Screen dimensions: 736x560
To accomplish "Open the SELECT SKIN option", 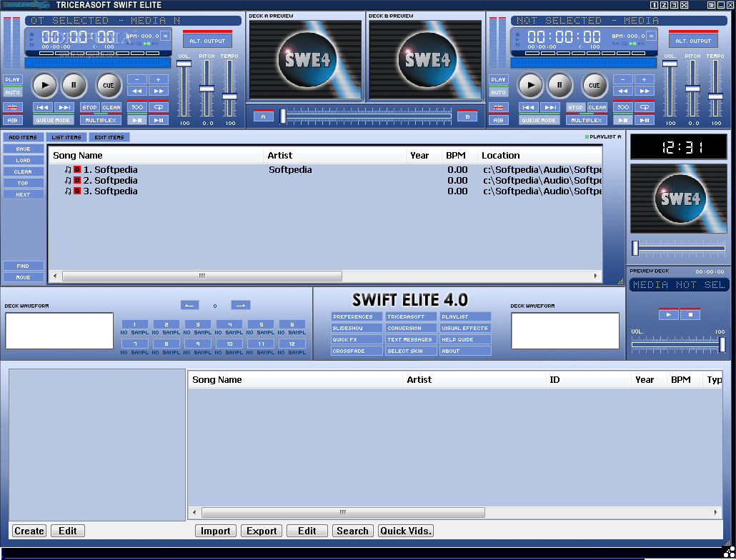I will click(411, 351).
